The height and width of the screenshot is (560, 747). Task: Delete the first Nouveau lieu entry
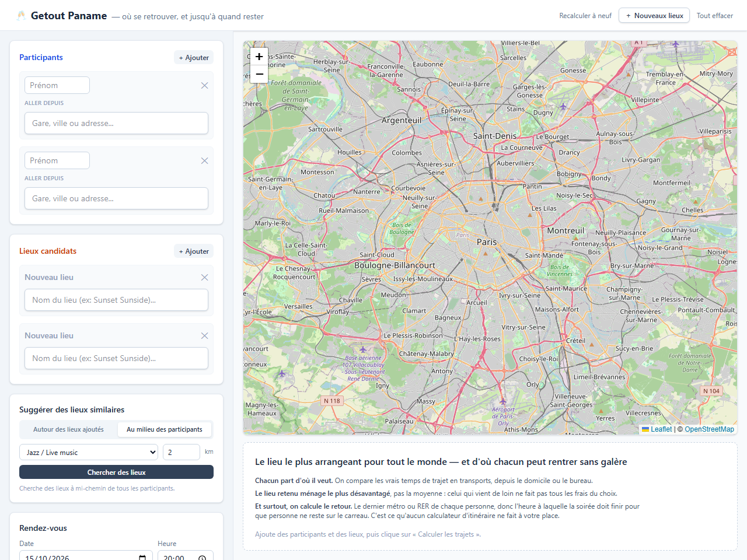click(204, 277)
